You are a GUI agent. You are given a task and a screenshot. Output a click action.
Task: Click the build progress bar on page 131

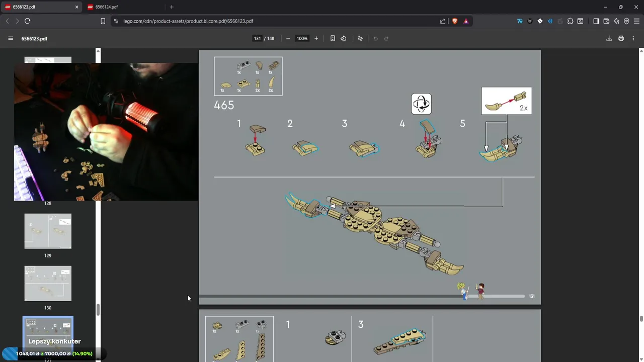click(x=362, y=296)
